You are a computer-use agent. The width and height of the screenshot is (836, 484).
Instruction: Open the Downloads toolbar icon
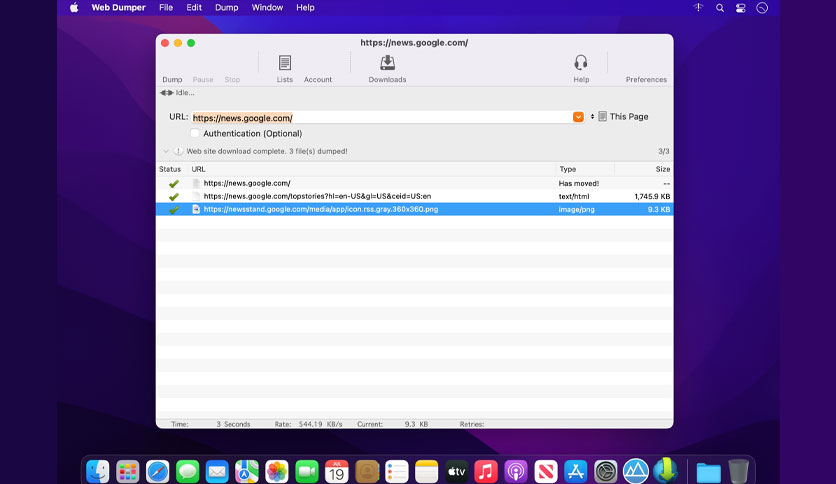pyautogui.click(x=387, y=69)
